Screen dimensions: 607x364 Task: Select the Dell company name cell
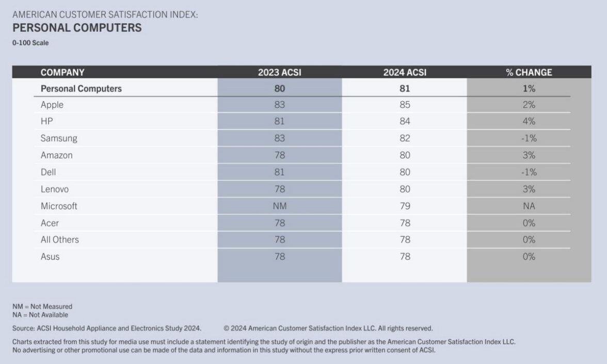click(49, 172)
